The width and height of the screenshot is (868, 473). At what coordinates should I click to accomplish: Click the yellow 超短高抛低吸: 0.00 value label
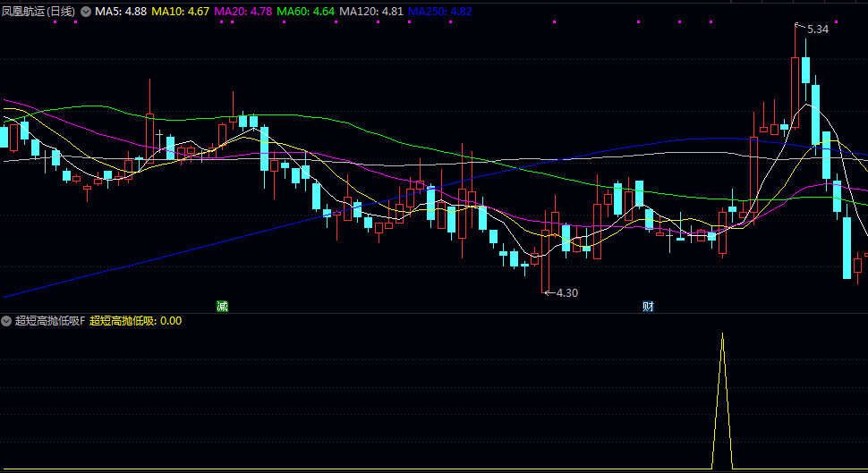click(135, 320)
